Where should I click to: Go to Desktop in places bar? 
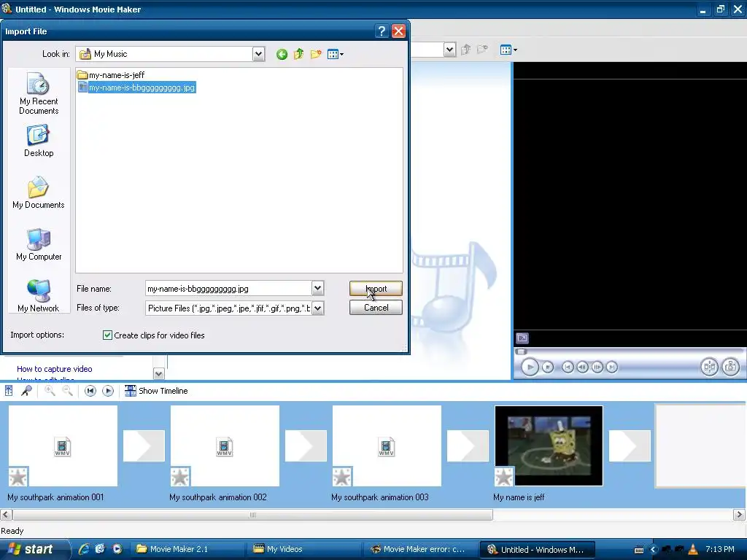pyautogui.click(x=39, y=141)
